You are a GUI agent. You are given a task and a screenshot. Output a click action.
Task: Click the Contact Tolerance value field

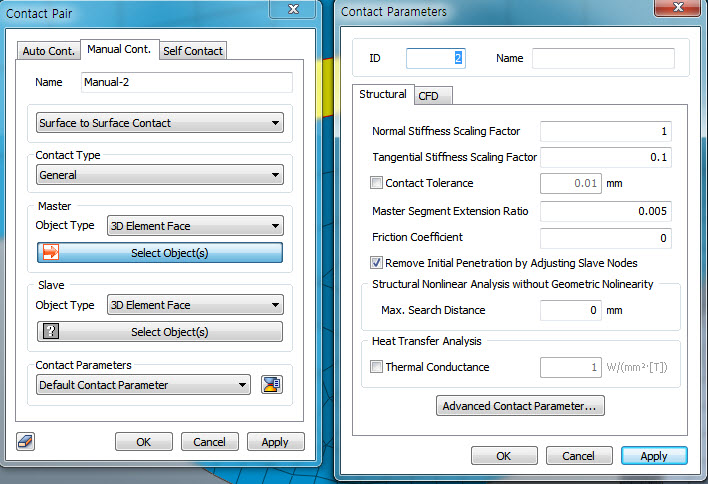(571, 183)
